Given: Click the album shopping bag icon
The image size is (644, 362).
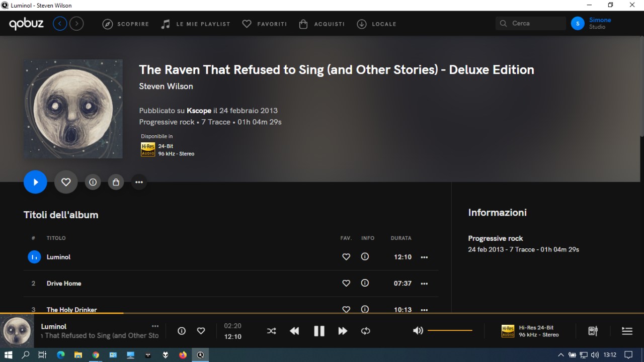Looking at the screenshot, I should coord(116,182).
